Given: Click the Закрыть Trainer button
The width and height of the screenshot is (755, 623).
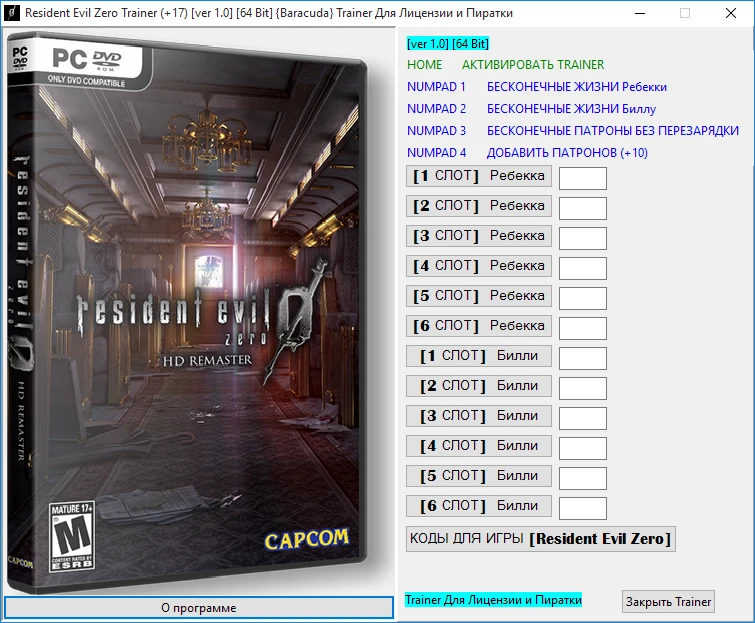Looking at the screenshot, I should pos(668,602).
